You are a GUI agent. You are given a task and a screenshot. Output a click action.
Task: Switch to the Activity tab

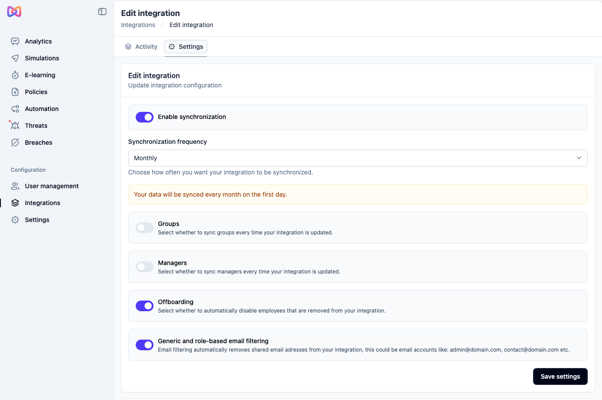pos(141,47)
